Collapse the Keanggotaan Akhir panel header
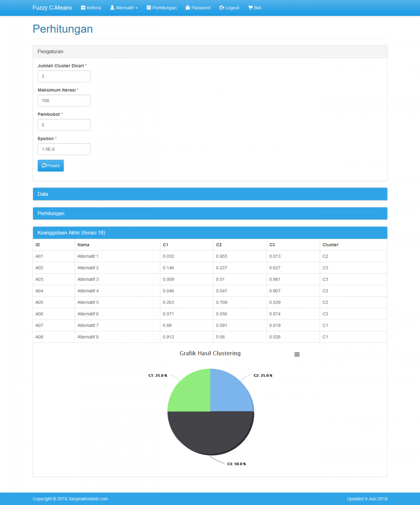420x505 pixels. (210, 233)
